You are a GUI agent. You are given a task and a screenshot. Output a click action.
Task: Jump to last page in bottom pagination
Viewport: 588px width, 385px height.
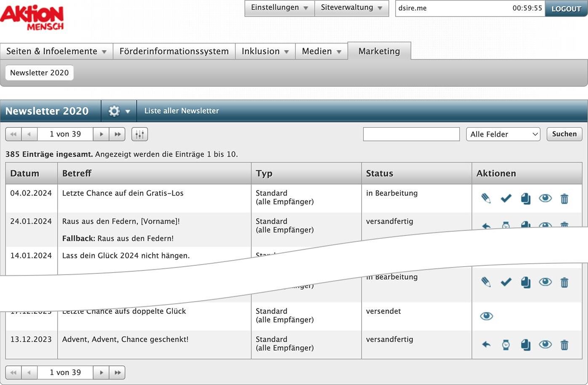(117, 372)
